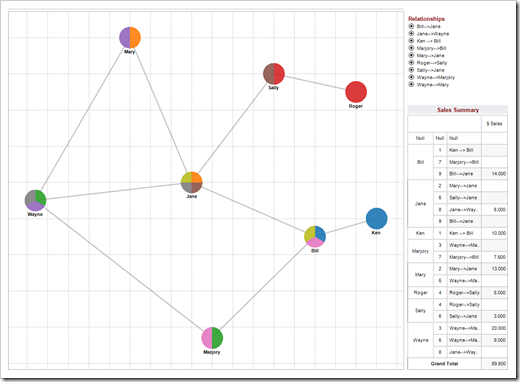Image resolution: width=520 pixels, height=382 pixels.
Task: Click the 10.000 sales value
Action: tap(498, 233)
